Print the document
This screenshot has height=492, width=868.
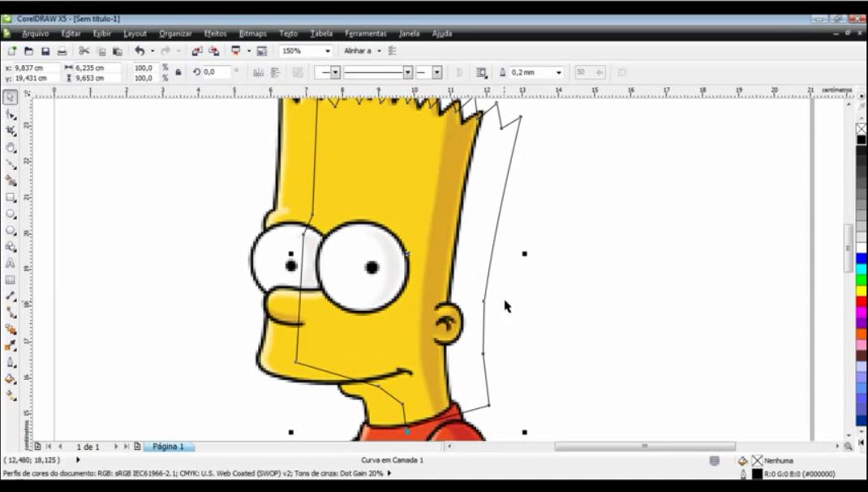pos(62,51)
